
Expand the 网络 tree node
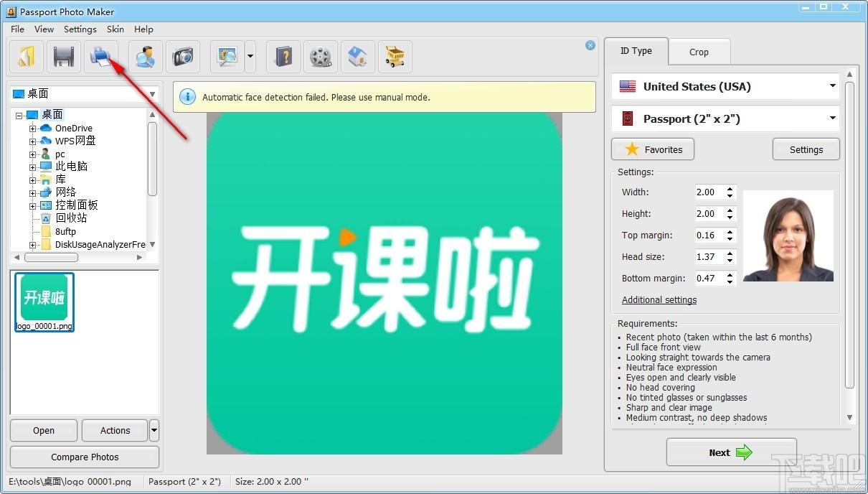click(32, 192)
